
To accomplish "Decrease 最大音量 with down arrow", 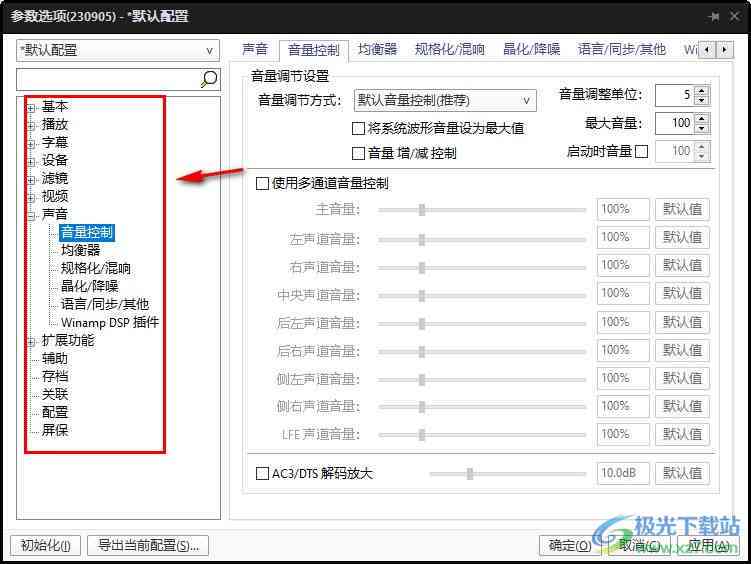I will pos(702,128).
